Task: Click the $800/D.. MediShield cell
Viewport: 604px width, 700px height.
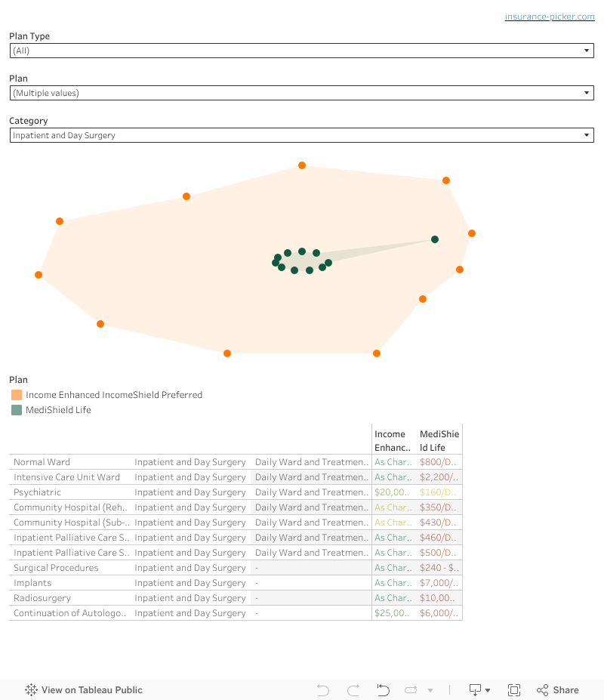Action: click(x=438, y=462)
